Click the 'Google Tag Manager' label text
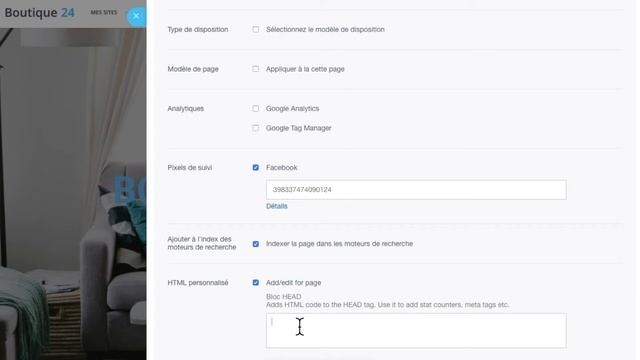 coord(299,128)
